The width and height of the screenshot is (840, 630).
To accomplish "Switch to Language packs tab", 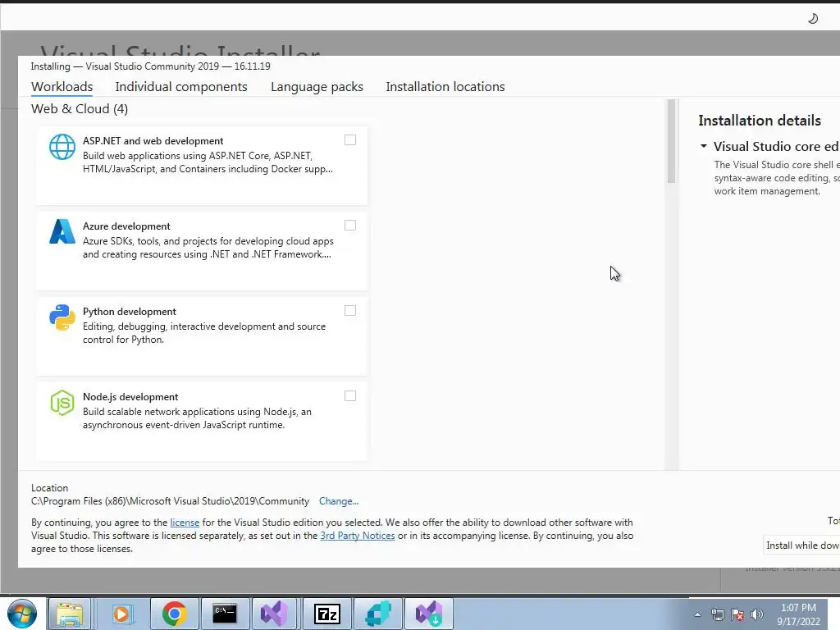I will pos(317,87).
